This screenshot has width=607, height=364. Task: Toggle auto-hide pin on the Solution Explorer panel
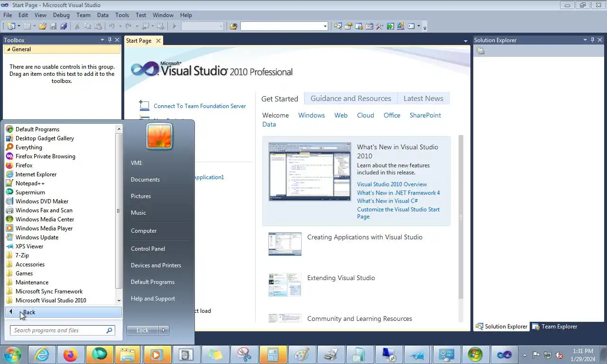pyautogui.click(x=592, y=40)
